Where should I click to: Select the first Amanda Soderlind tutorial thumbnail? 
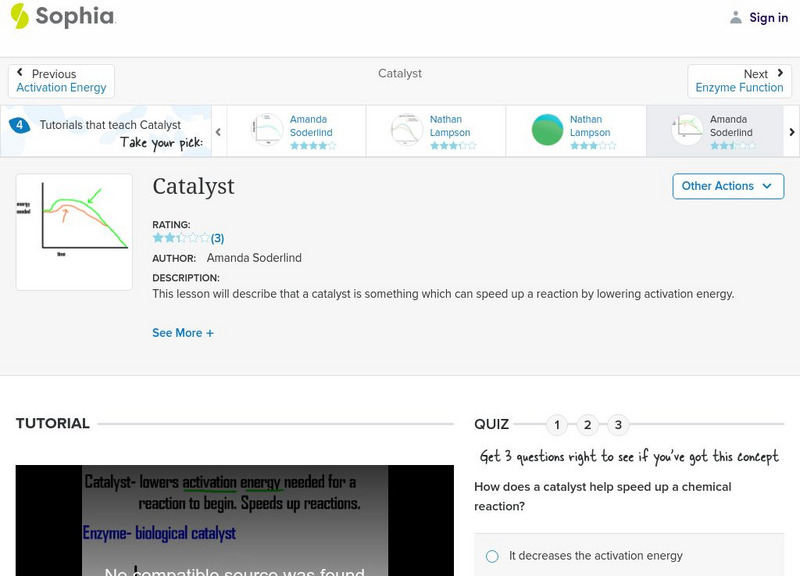pyautogui.click(x=268, y=131)
